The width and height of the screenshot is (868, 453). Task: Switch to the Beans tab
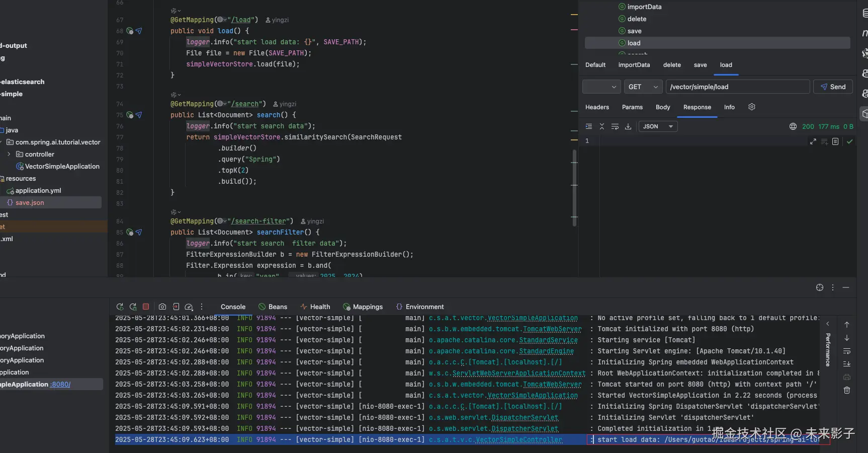[x=273, y=307]
